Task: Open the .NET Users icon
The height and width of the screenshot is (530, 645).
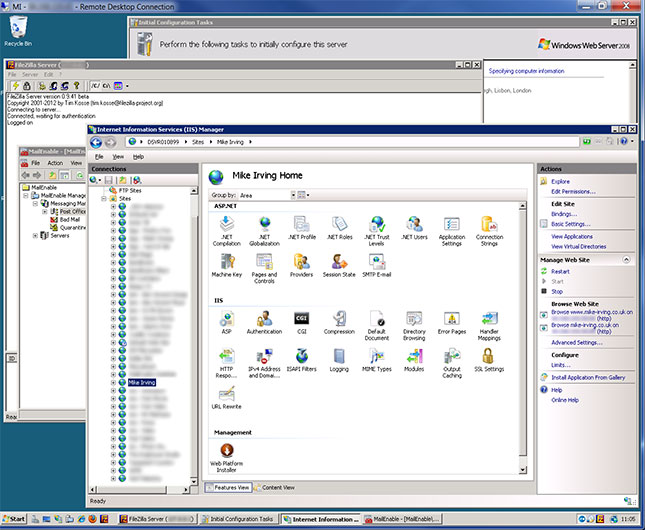Action: pos(414,228)
